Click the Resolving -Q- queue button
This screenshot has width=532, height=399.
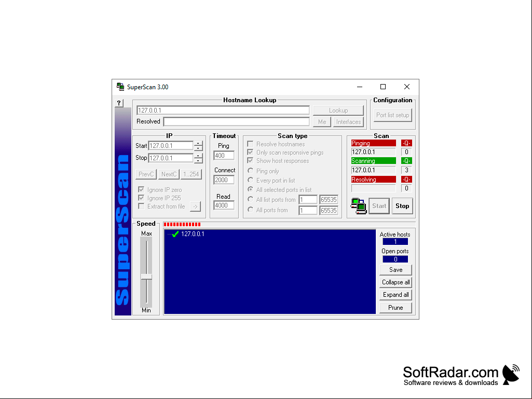[406, 180]
